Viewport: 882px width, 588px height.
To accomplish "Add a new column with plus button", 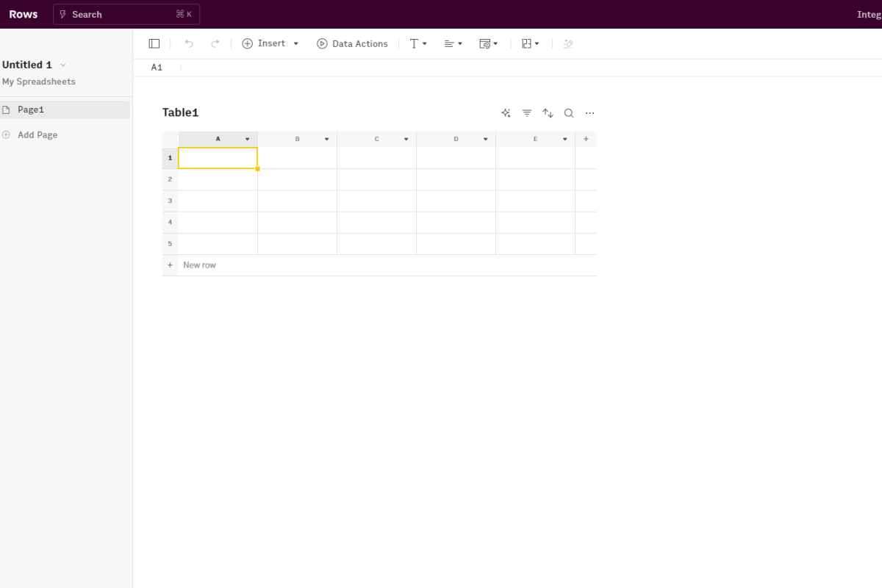I will pyautogui.click(x=586, y=139).
